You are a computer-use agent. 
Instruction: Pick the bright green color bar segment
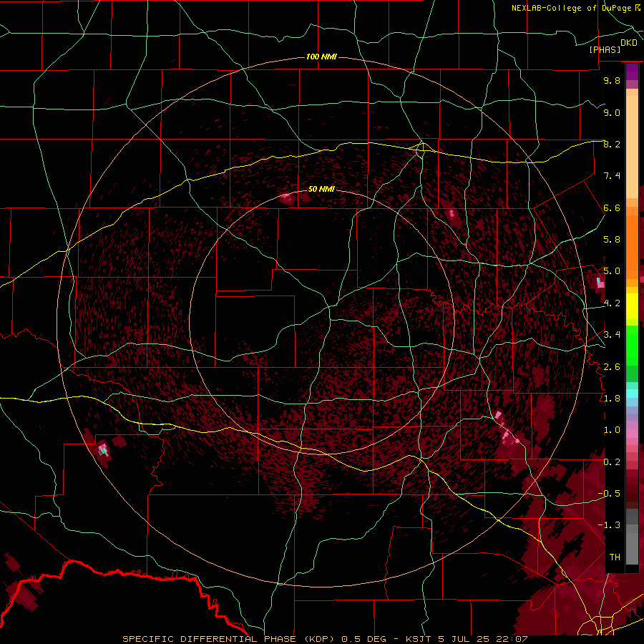(632, 344)
